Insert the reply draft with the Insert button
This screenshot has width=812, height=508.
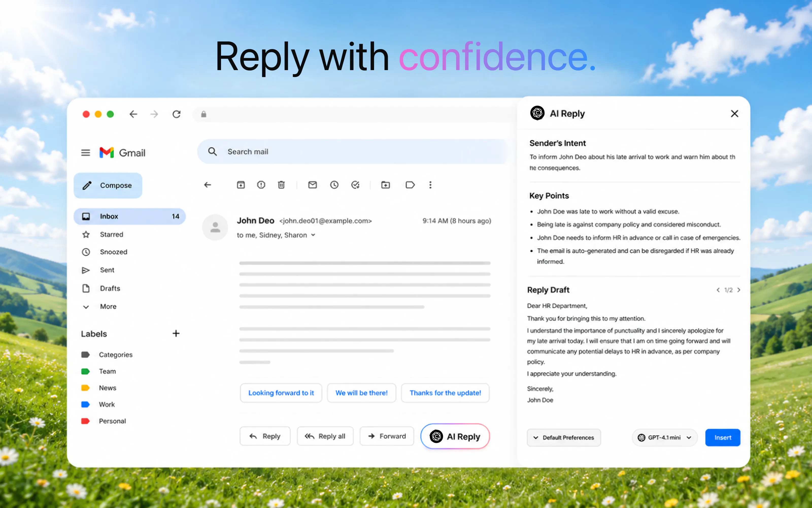point(723,437)
